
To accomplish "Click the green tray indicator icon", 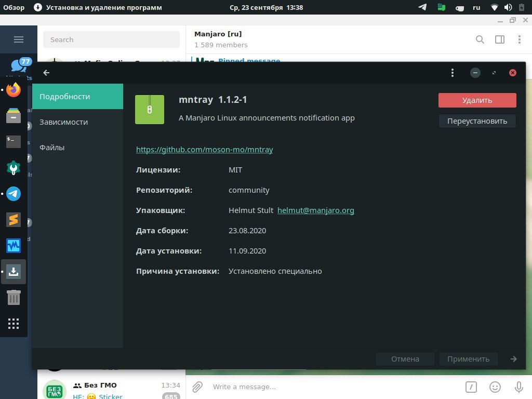I will 442,7.
